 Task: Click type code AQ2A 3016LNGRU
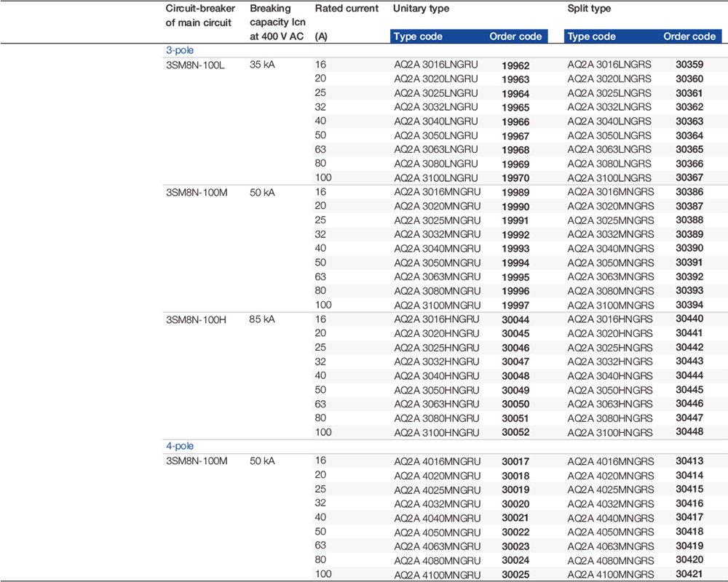(x=436, y=65)
